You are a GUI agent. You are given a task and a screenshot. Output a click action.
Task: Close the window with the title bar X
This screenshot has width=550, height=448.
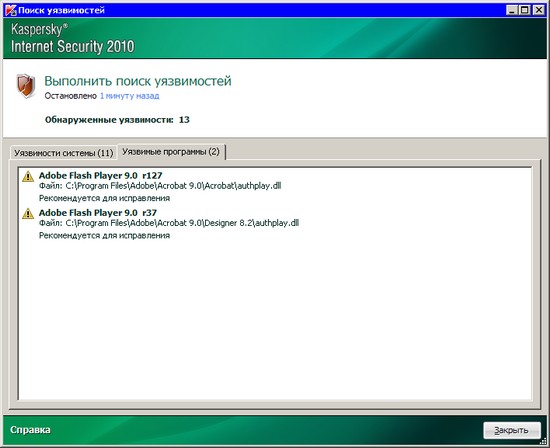539,10
